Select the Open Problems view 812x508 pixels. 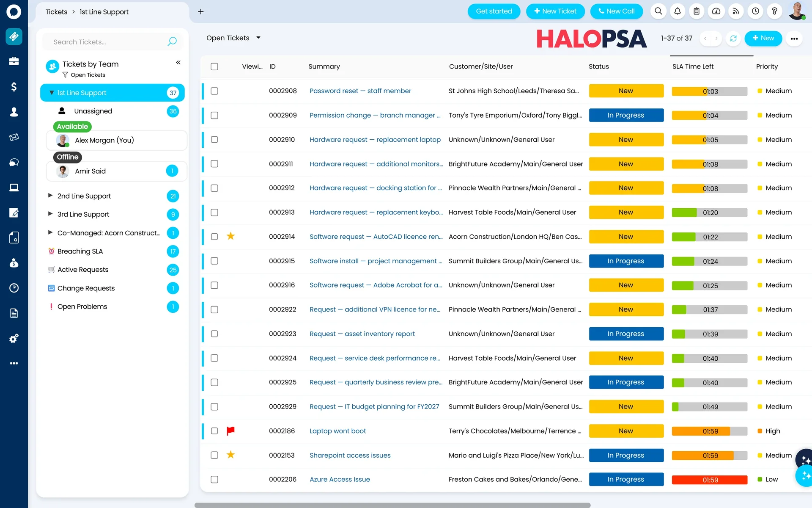pyautogui.click(x=112, y=306)
